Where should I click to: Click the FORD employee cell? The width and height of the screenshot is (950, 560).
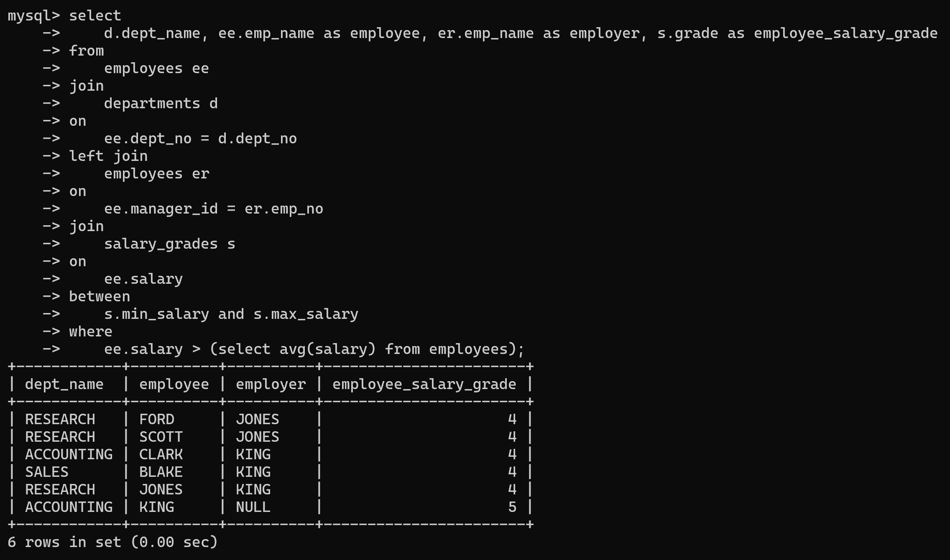click(157, 419)
